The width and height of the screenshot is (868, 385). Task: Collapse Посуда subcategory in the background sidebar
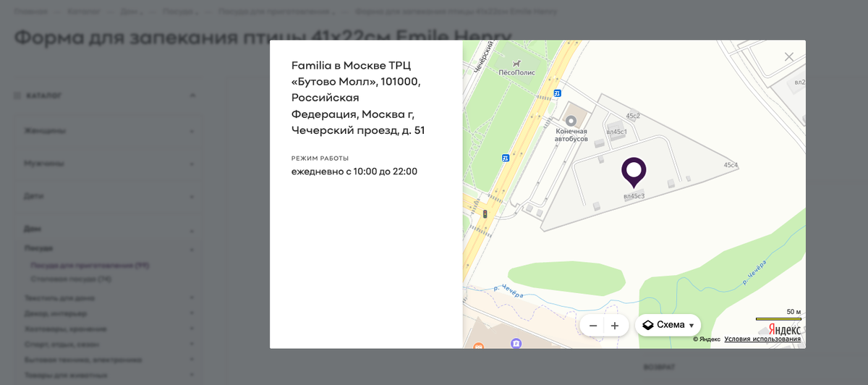(192, 249)
